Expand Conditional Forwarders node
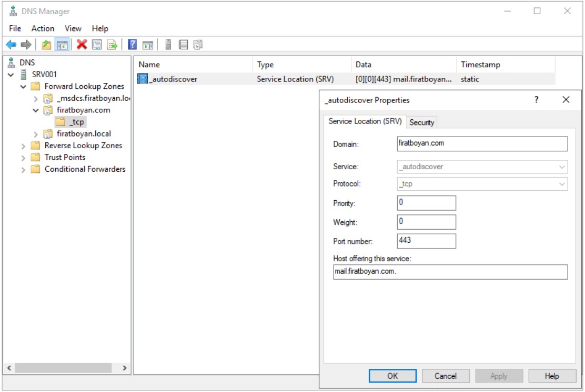585x392 pixels. click(x=23, y=170)
